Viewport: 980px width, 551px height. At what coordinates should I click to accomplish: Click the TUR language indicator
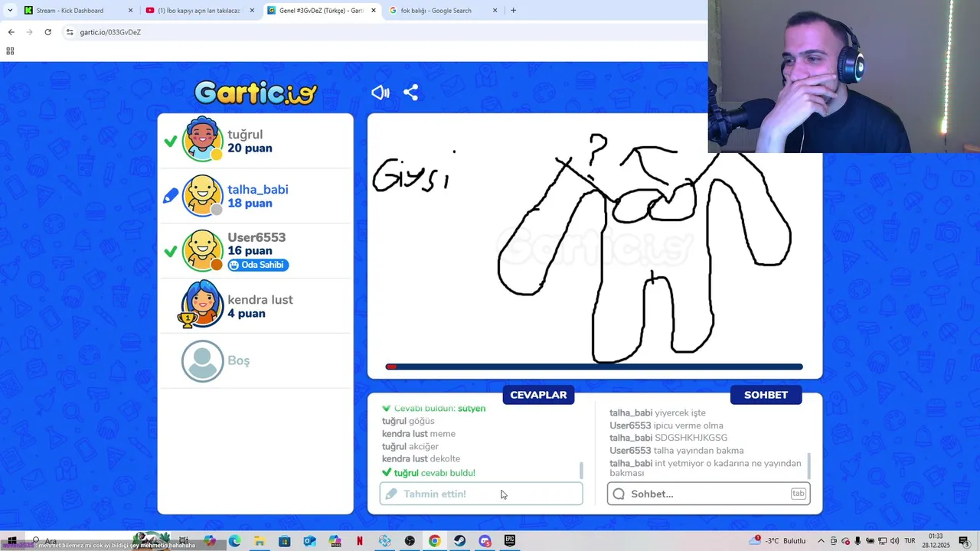coord(910,541)
